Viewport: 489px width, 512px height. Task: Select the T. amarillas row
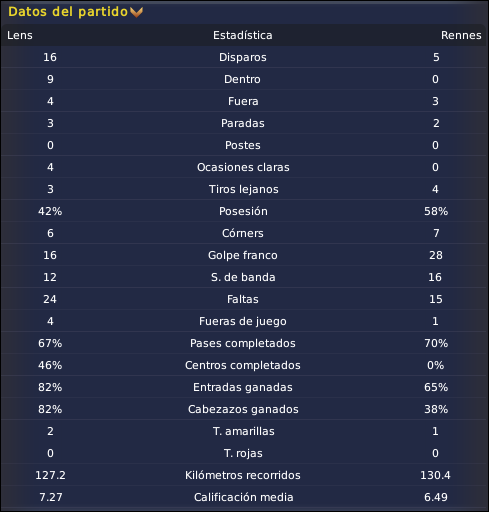pyautogui.click(x=244, y=431)
